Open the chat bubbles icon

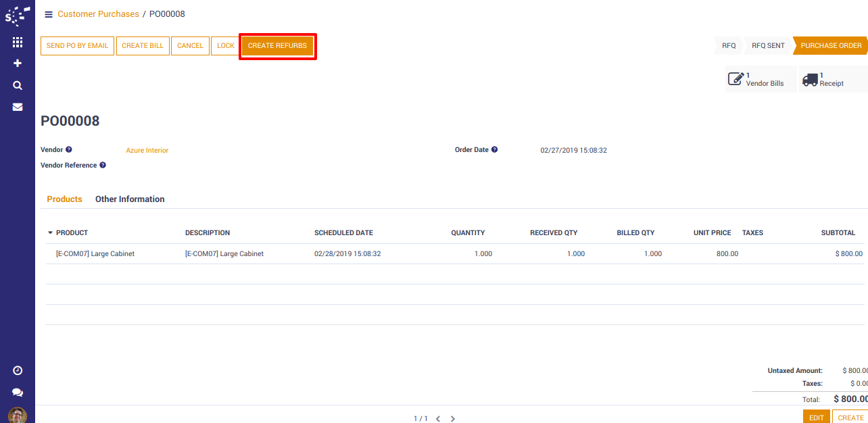click(18, 393)
